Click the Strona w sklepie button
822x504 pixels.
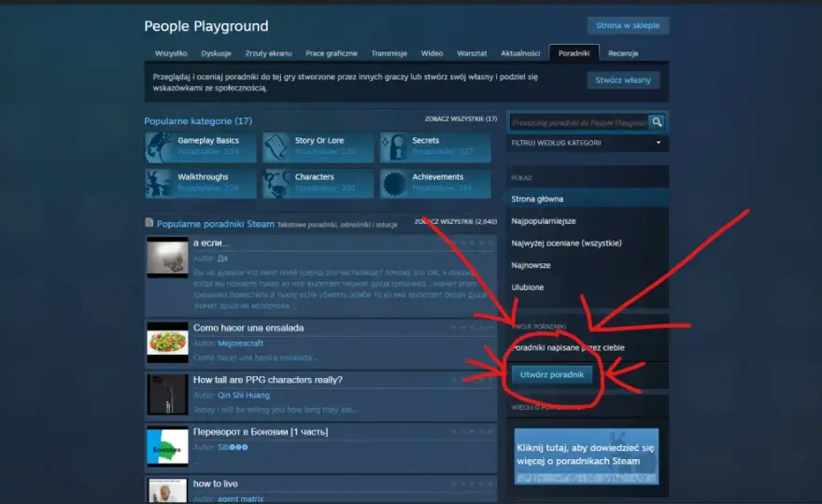628,25
